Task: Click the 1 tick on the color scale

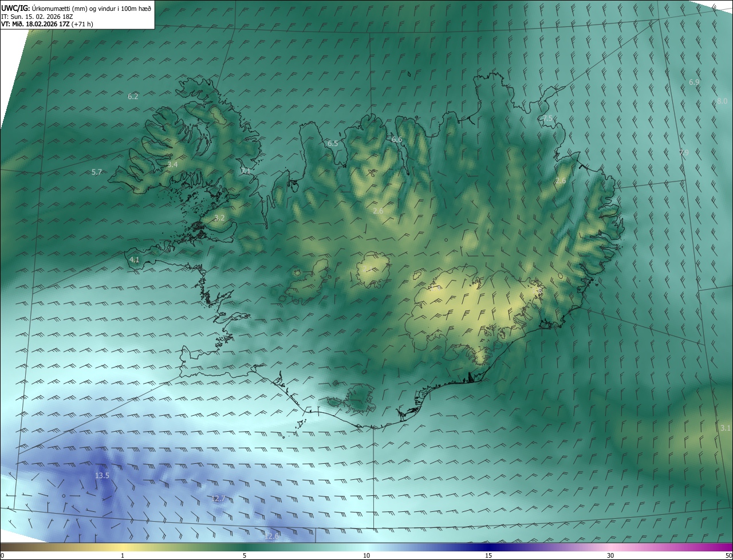Action: coord(123,555)
